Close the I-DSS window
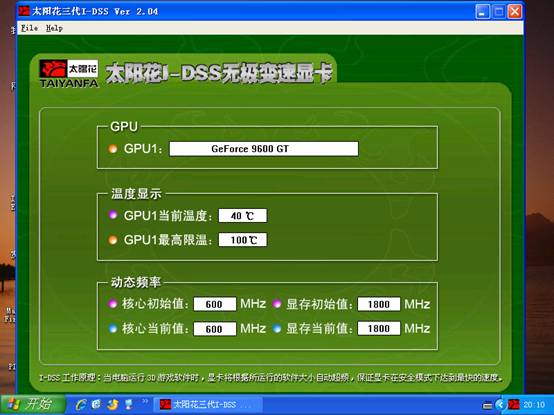 point(515,12)
